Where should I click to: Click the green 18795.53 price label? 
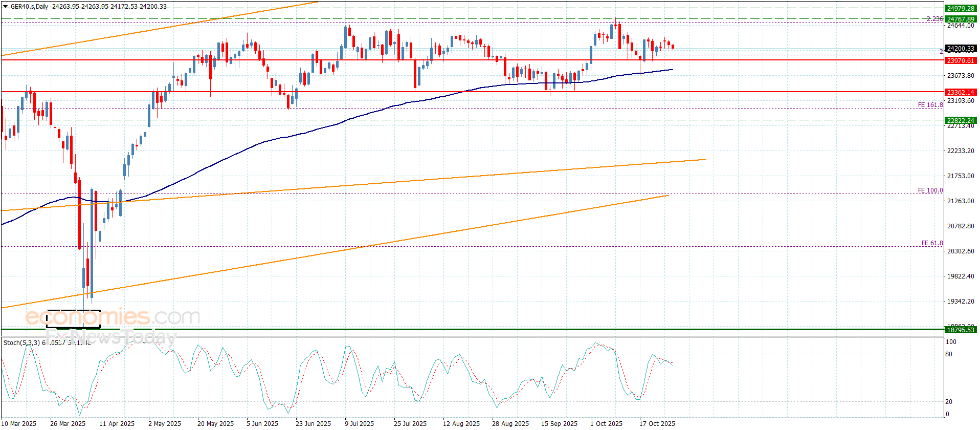coord(960,330)
